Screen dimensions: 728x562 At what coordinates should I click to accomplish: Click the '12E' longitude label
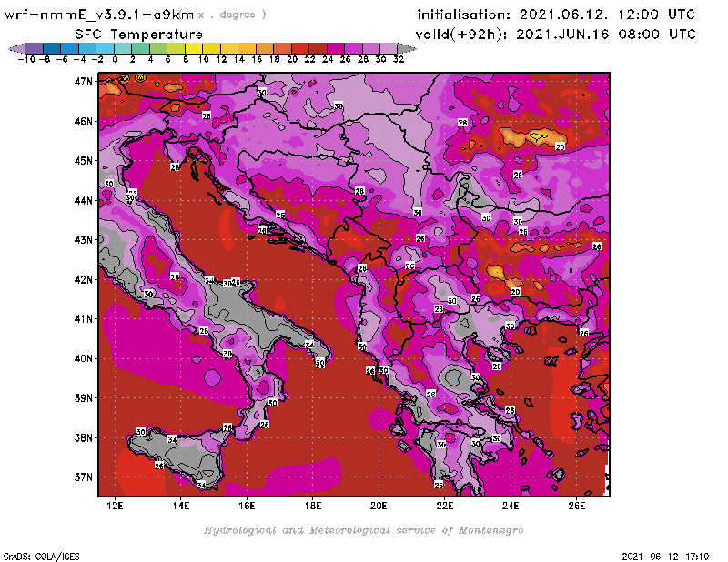pyautogui.click(x=115, y=506)
